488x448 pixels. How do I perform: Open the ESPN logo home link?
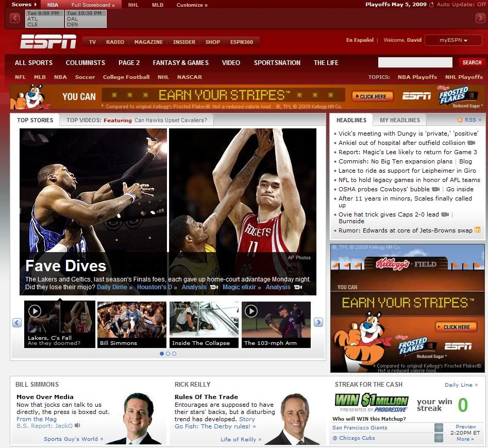pos(48,41)
